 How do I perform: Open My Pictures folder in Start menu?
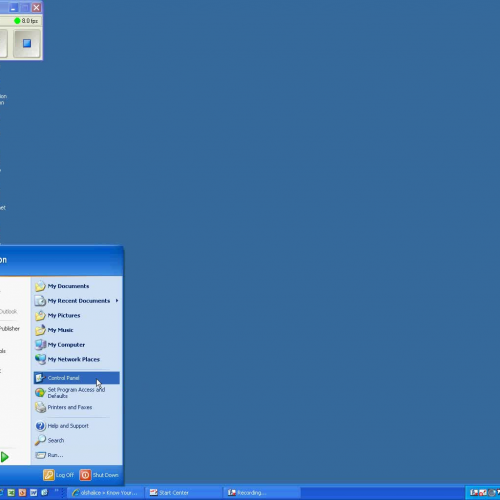pyautogui.click(x=77, y=315)
